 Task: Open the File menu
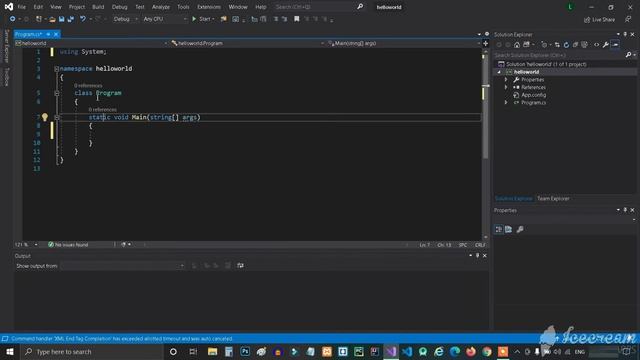[22, 7]
